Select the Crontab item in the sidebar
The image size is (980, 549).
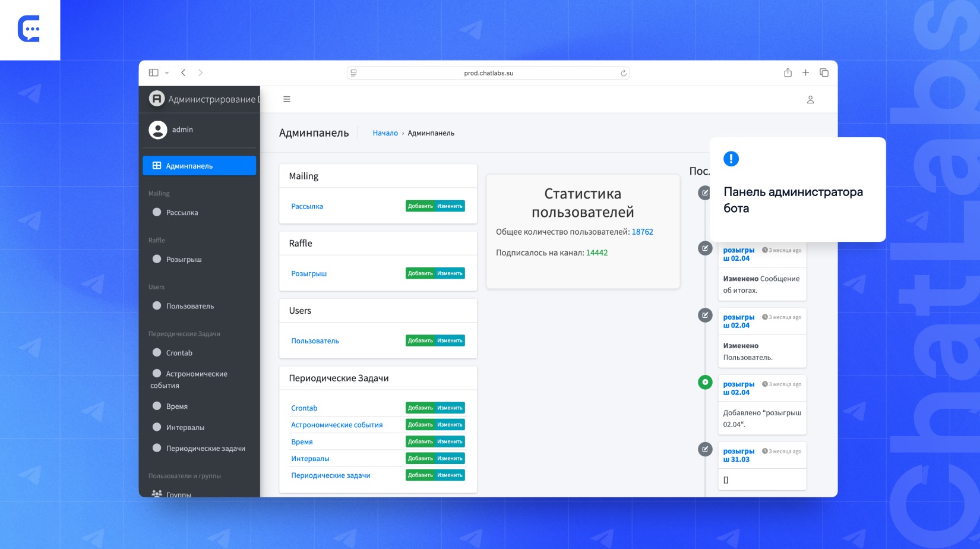point(178,352)
